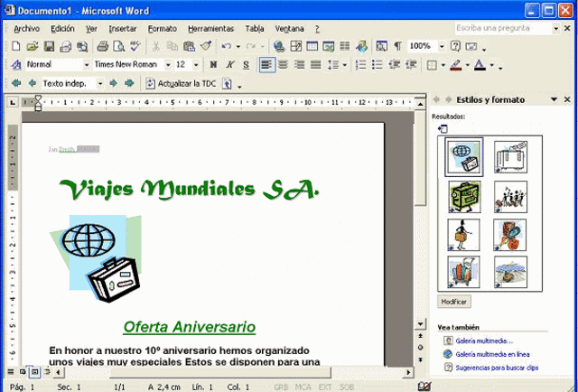
Task: Open the line spacing dropdown arrow
Action: click(x=345, y=65)
